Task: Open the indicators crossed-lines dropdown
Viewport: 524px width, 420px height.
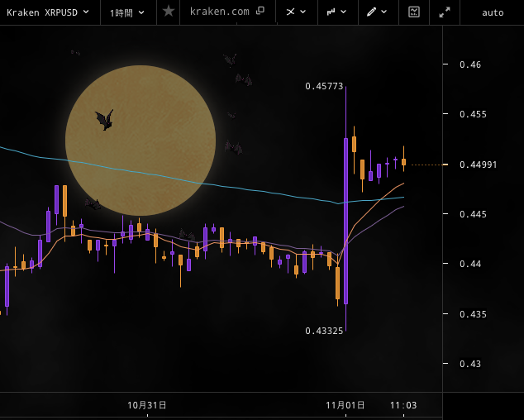Action: pyautogui.click(x=296, y=12)
